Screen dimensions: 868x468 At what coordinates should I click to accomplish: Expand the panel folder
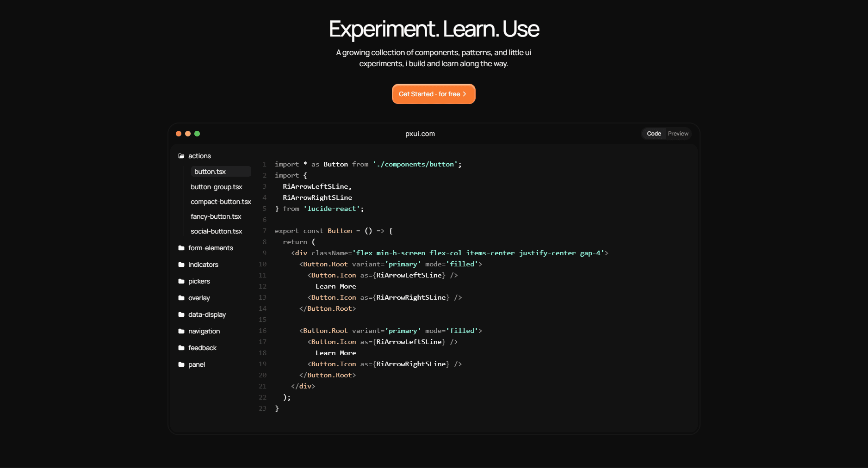(x=197, y=365)
